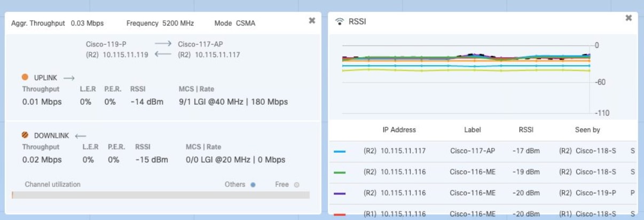This screenshot has width=644, height=220.
Task: Click the arrow pointing back to Cisco-119-P
Action: (x=163, y=54)
